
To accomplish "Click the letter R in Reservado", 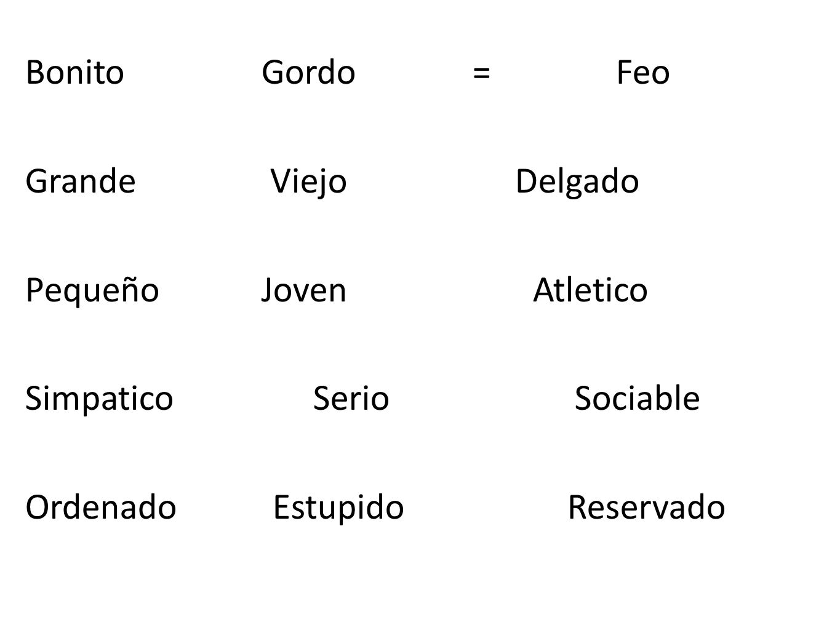I will point(577,508).
